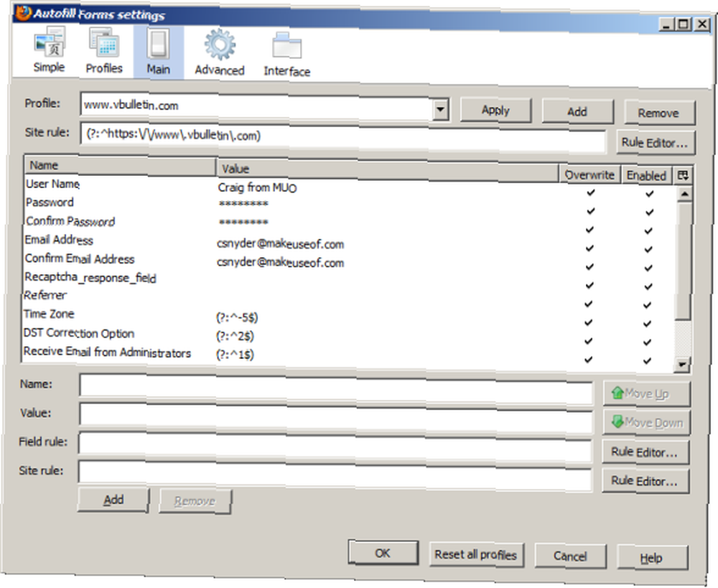This screenshot has height=588, width=718.
Task: Edit the profile Site rule regex field
Action: click(x=342, y=137)
